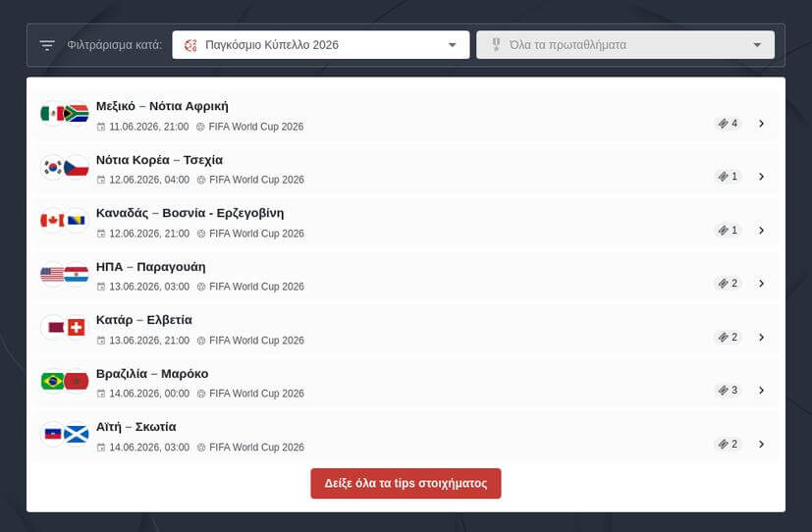Expand the Μεξικό – Νότια Αφρική row chevron
The width and height of the screenshot is (812, 532).
(x=761, y=124)
